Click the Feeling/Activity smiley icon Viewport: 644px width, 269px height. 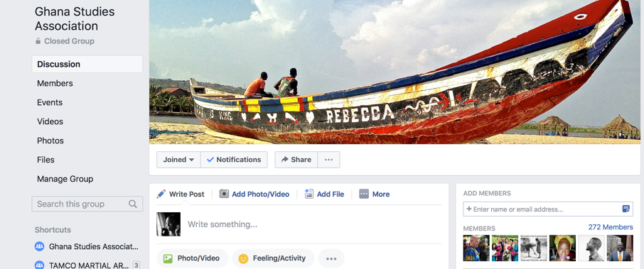point(243,258)
